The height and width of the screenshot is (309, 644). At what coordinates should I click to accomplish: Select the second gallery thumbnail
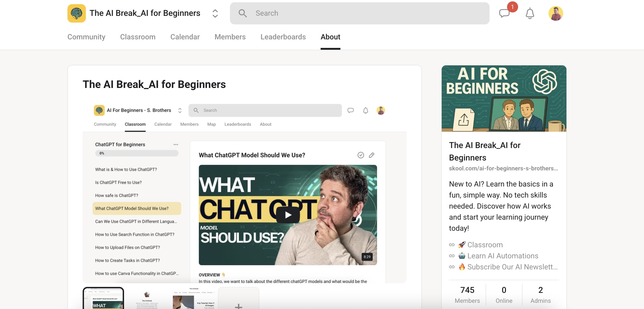click(x=147, y=298)
